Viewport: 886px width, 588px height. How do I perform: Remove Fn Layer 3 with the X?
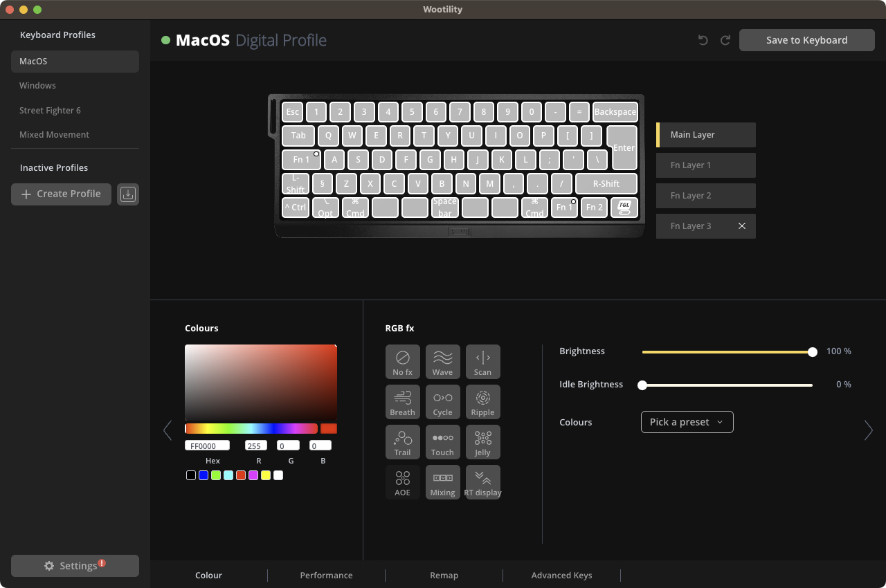742,226
